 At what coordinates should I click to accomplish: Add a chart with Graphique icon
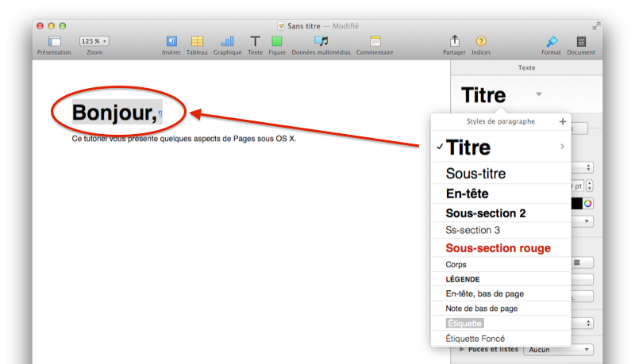[228, 41]
